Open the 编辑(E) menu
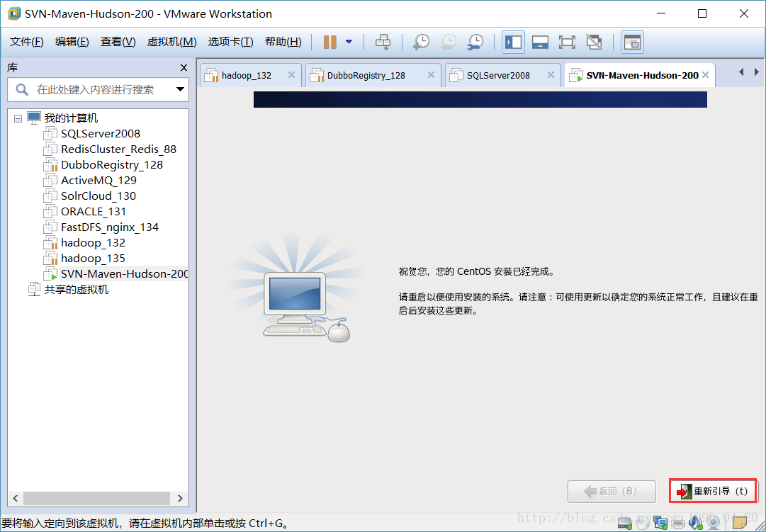Image resolution: width=766 pixels, height=532 pixels. click(x=72, y=42)
